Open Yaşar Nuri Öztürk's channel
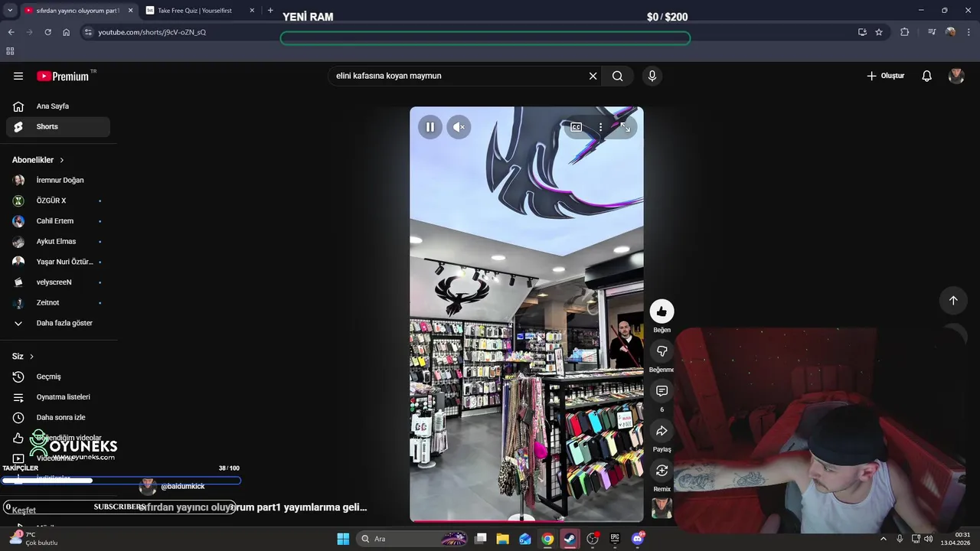The image size is (980, 551). click(58, 262)
